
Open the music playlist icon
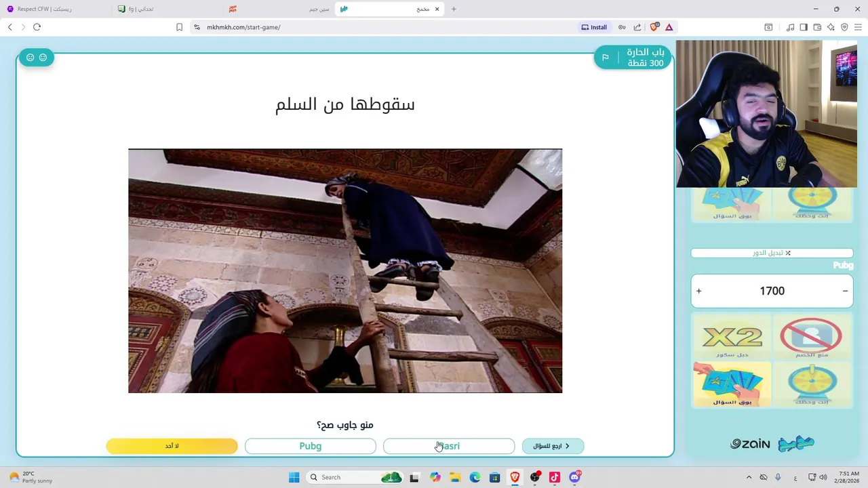(x=790, y=27)
